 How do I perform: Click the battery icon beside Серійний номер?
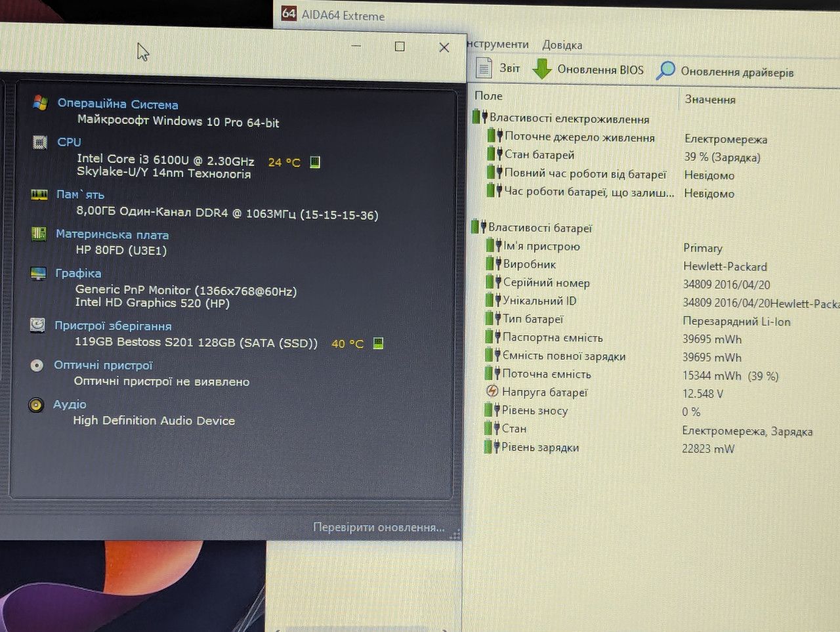(x=493, y=282)
